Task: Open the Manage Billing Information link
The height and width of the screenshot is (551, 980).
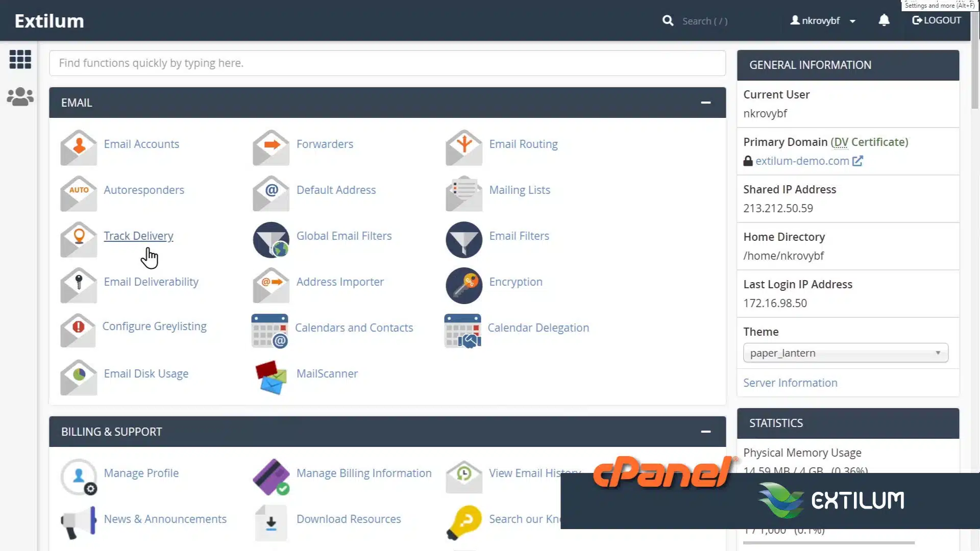Action: point(364,473)
